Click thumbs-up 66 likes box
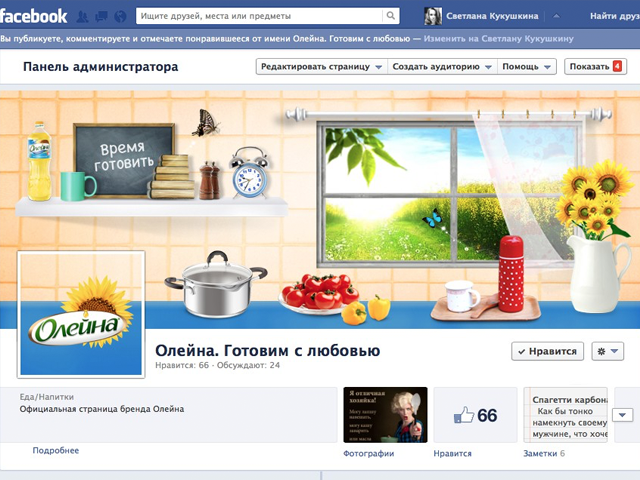 (476, 415)
